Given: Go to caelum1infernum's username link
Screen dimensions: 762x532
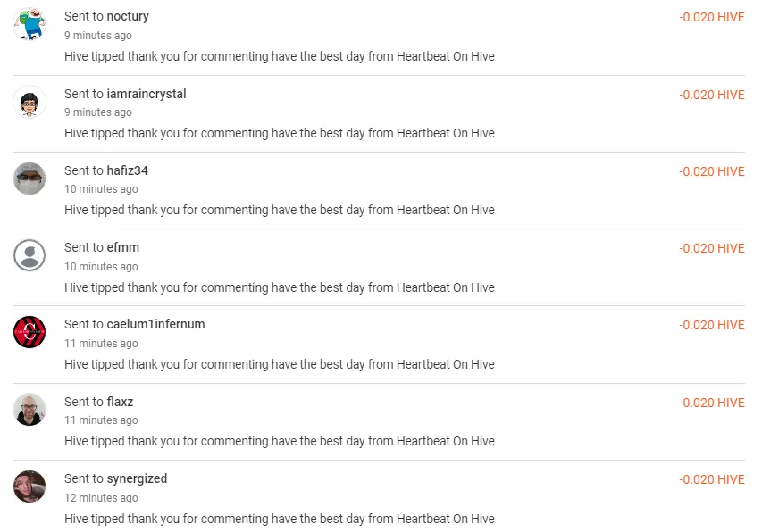Looking at the screenshot, I should pos(156,324).
